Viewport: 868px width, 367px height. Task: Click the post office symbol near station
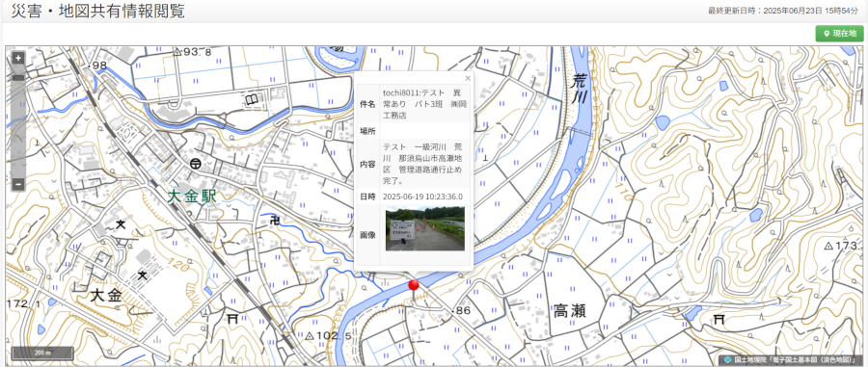pos(195,163)
